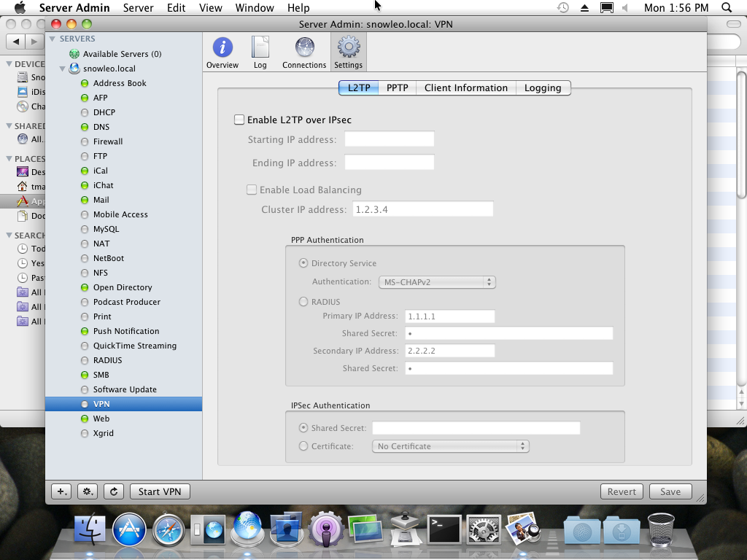Image resolution: width=747 pixels, height=560 pixels.
Task: Open the MS-CHAPv2 authentication dropdown
Action: (437, 282)
